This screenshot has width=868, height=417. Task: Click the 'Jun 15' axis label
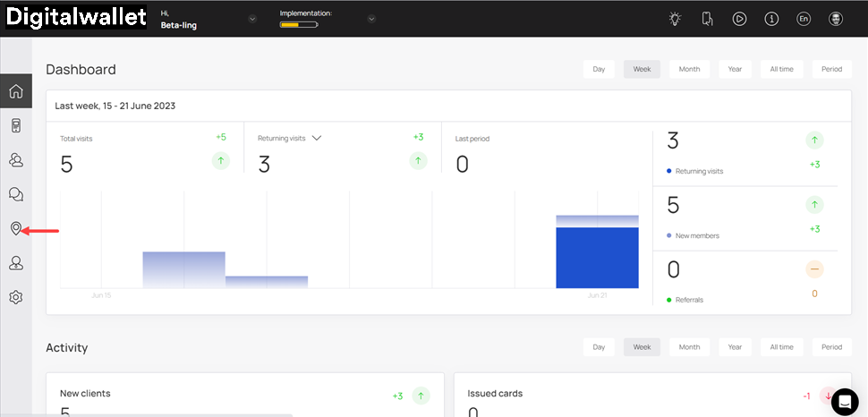tap(101, 295)
